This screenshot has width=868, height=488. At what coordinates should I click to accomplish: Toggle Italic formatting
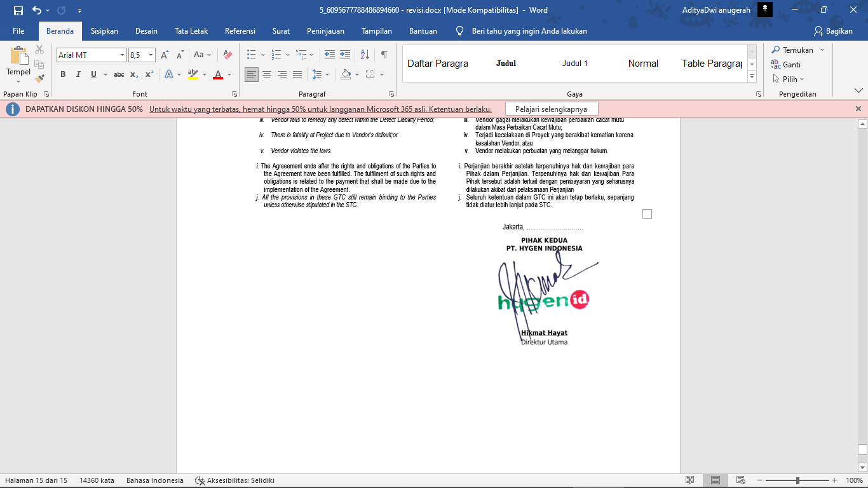[x=78, y=74]
